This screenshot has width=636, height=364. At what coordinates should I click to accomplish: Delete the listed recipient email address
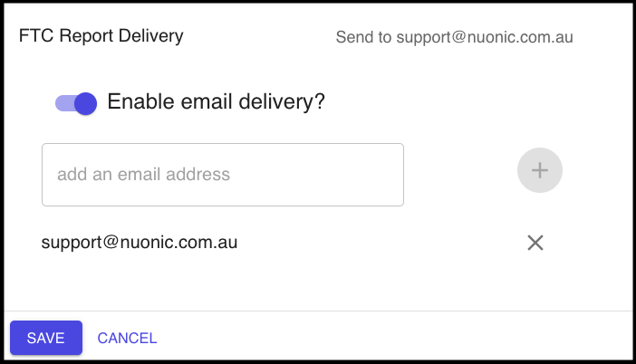coord(535,243)
